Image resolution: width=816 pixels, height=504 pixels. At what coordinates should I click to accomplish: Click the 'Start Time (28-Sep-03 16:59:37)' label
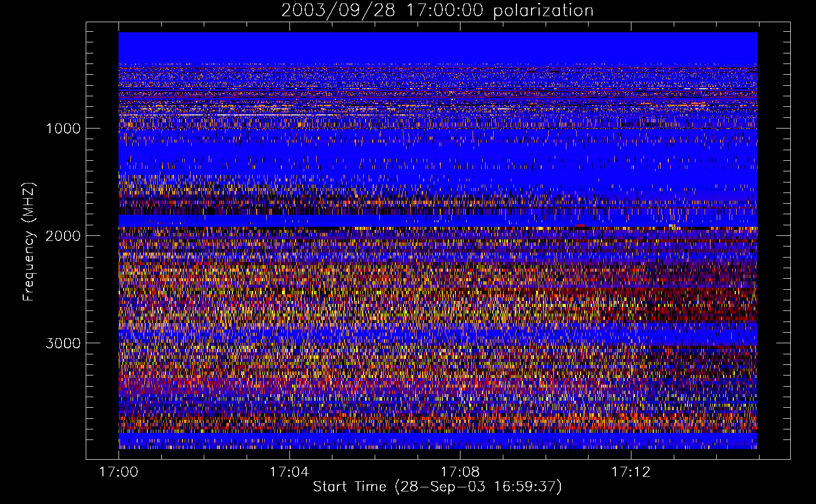tap(437, 487)
